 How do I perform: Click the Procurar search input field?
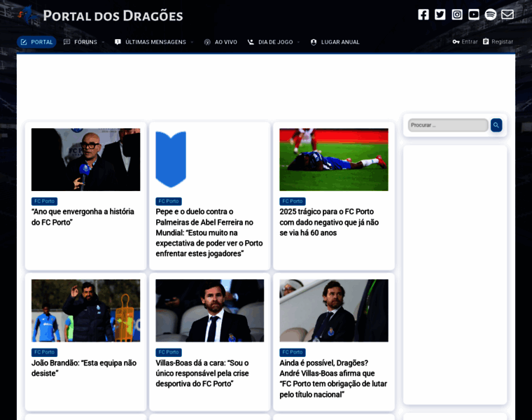point(448,125)
